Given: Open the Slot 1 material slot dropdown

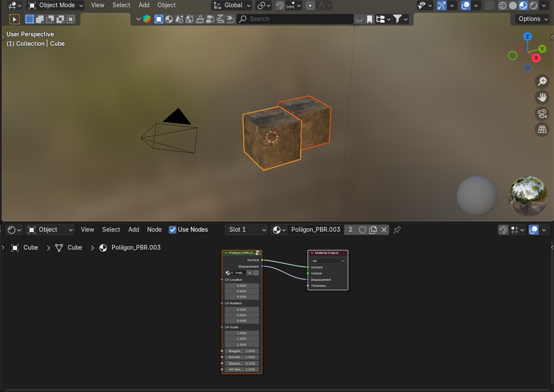Looking at the screenshot, I should (246, 230).
